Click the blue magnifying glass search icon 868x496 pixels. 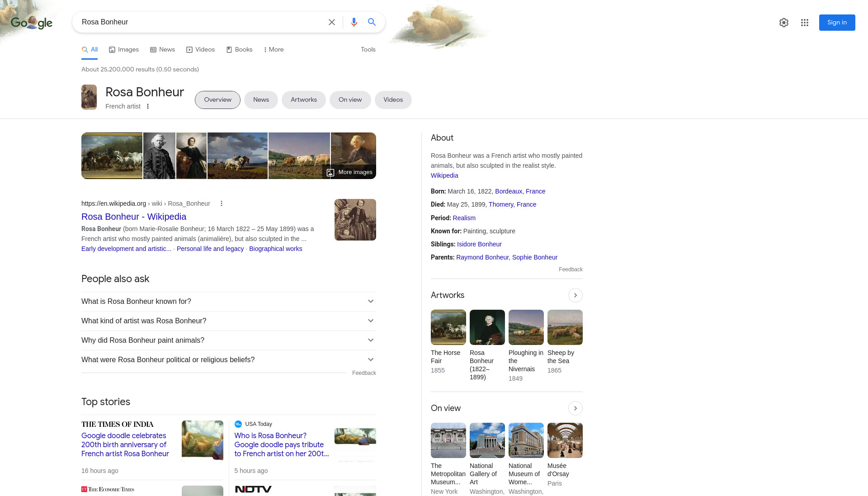point(372,22)
